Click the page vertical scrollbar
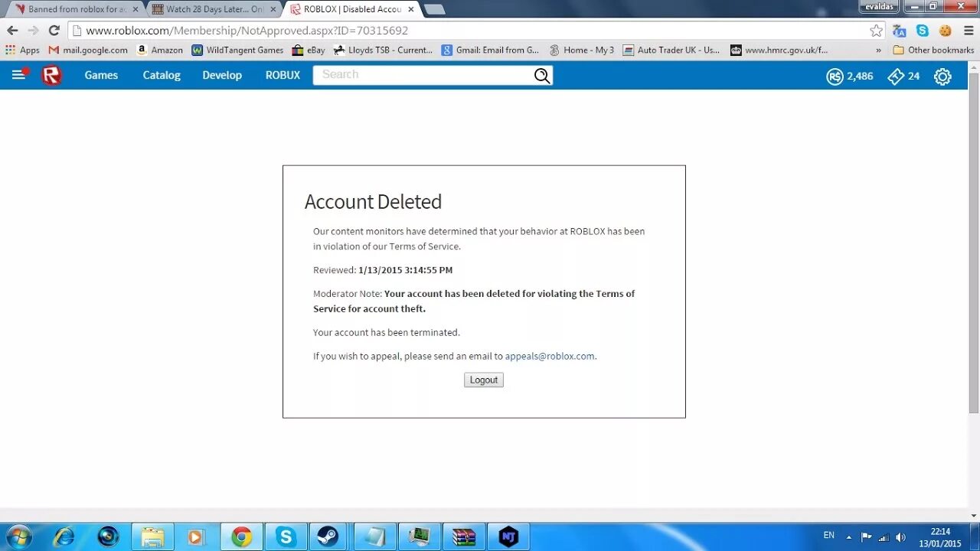This screenshot has height=551, width=980. point(974,245)
